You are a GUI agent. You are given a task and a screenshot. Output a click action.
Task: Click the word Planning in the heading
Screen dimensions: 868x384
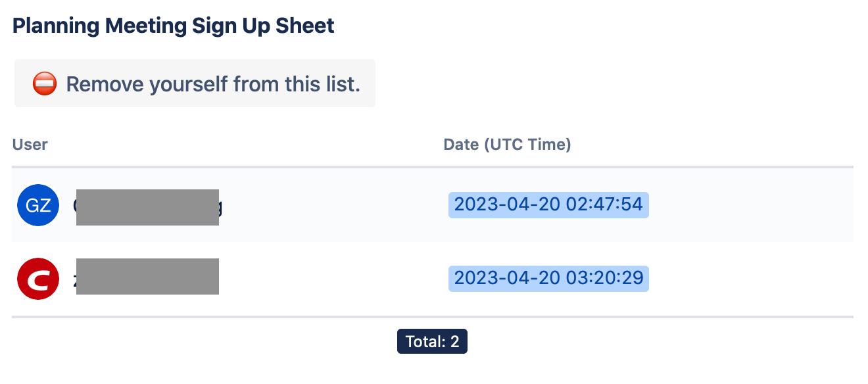coord(57,26)
